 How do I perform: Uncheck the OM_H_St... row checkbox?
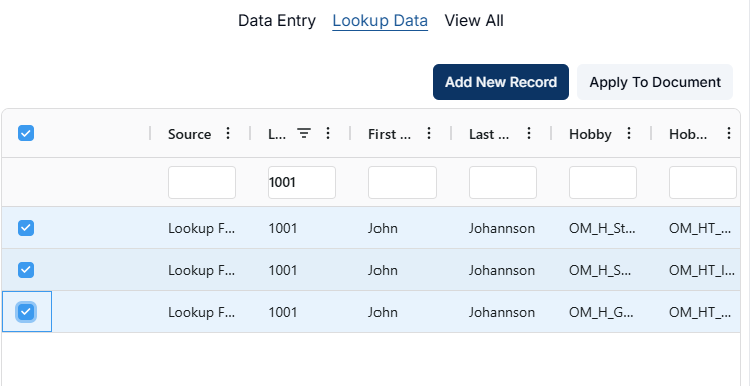tap(26, 228)
